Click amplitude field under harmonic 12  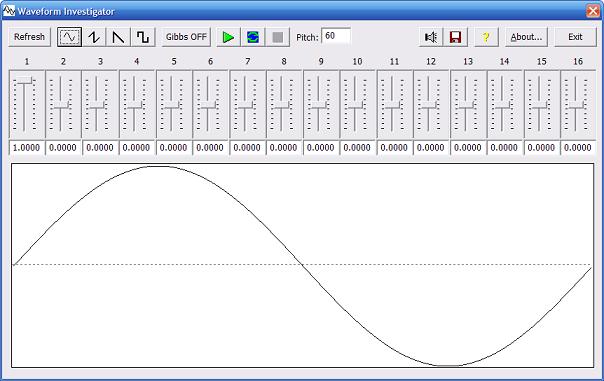[x=431, y=148]
